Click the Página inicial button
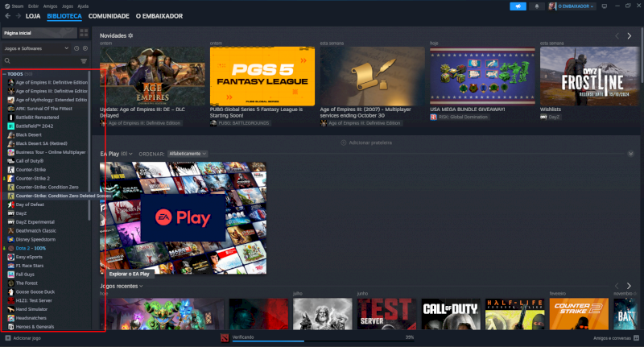 [x=39, y=33]
